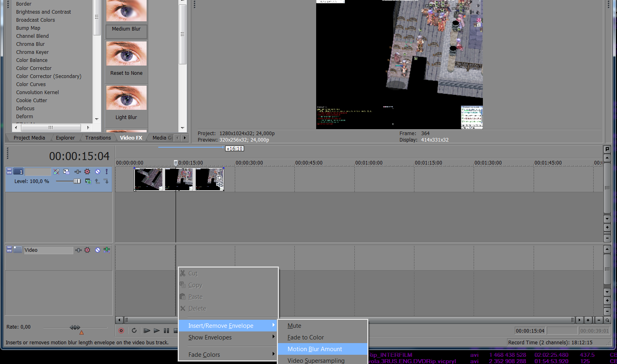The image size is (617, 364).
Task: Click Bypass Motion Blur icon on track 1
Action: click(x=56, y=172)
